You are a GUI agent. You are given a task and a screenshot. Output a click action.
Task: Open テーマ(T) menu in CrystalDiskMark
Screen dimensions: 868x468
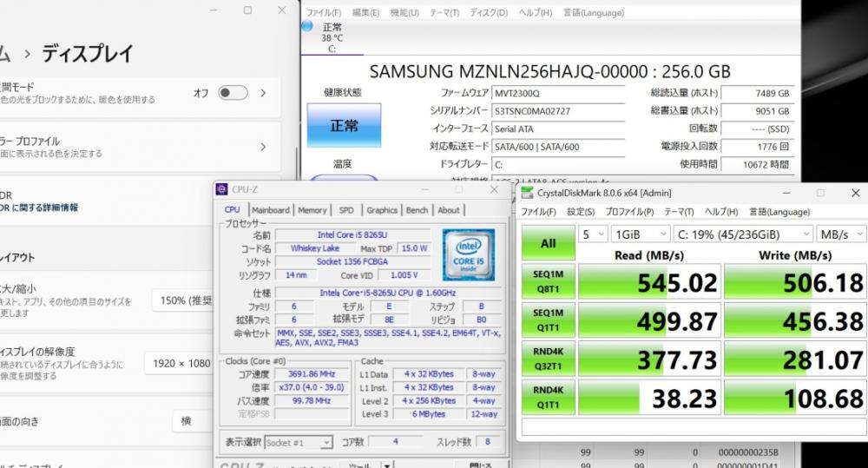[679, 212]
